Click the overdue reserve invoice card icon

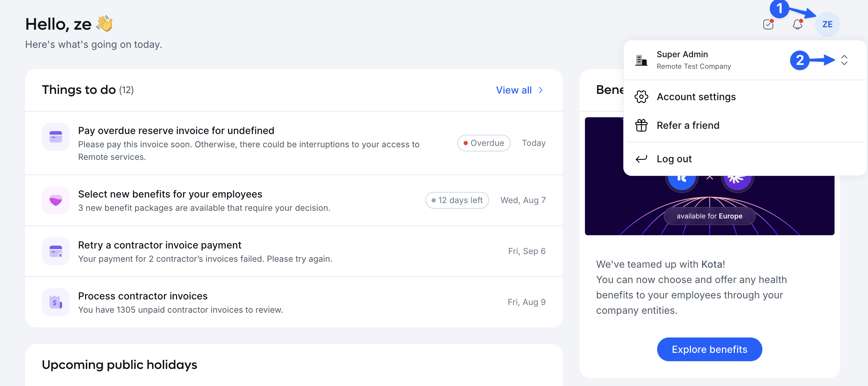(56, 137)
